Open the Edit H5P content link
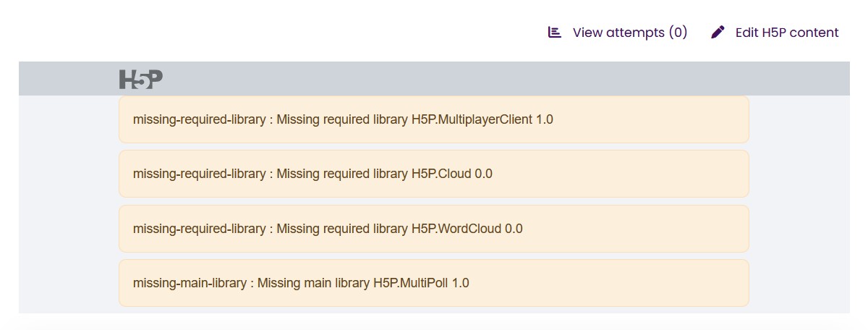This screenshot has height=330, width=868. click(786, 33)
